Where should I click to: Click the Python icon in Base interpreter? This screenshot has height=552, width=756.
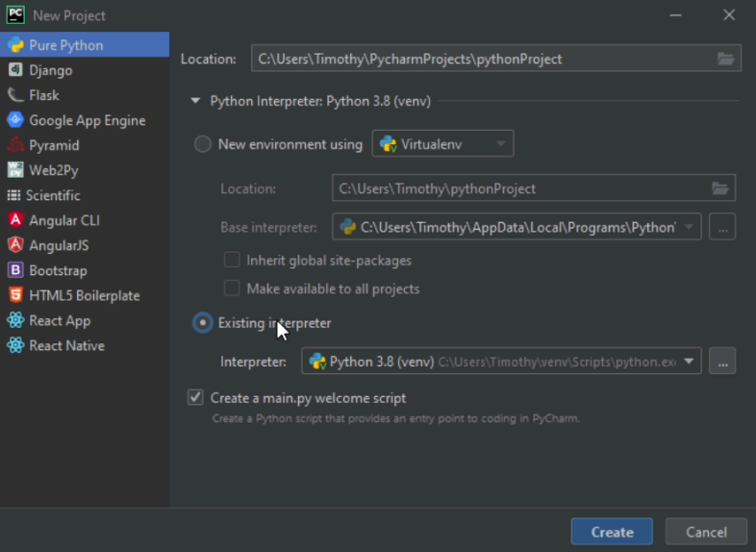pyautogui.click(x=347, y=227)
